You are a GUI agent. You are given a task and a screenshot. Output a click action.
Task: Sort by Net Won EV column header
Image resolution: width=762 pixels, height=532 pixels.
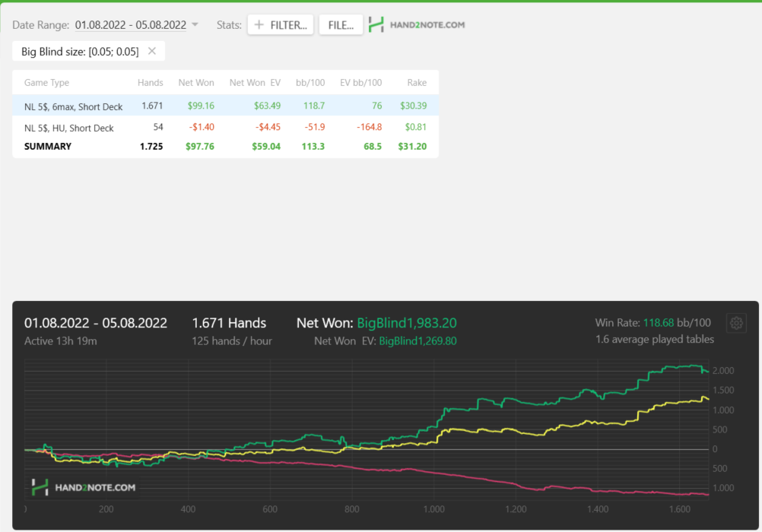(255, 83)
